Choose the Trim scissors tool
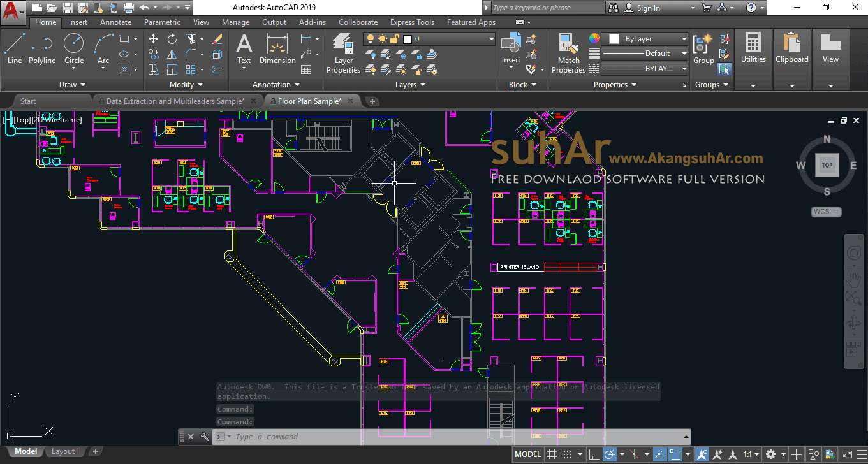Screen dimensions: 868x464 (191, 39)
